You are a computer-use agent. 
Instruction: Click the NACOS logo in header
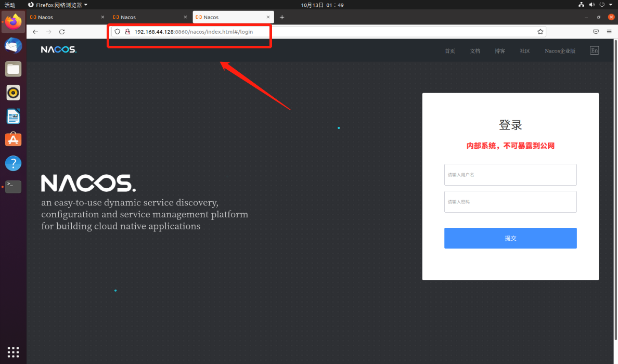point(59,49)
